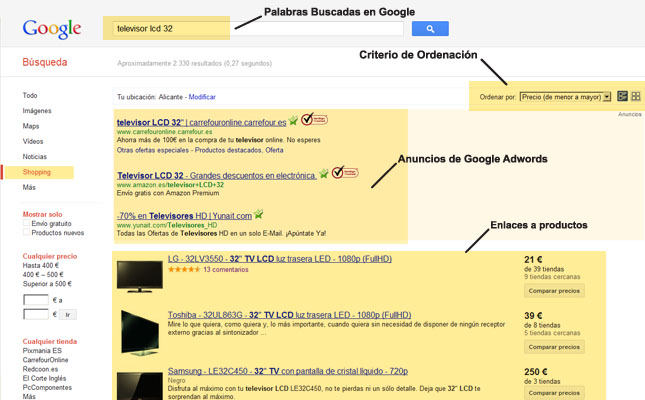Click Búsqueda heading

click(x=44, y=62)
